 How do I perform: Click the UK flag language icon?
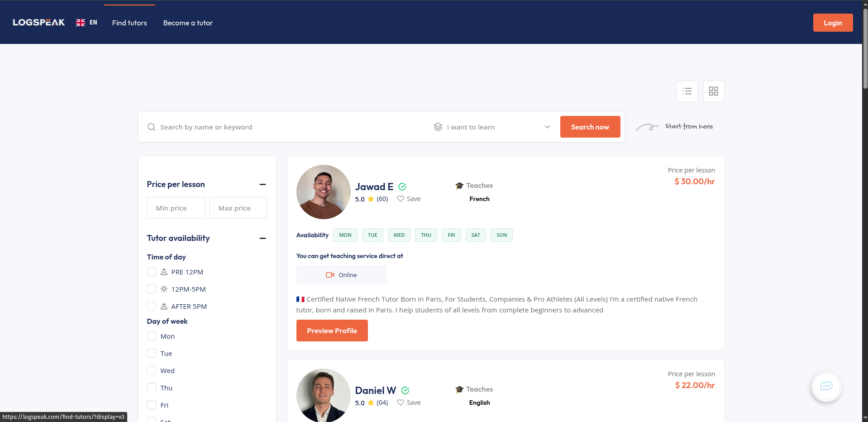[81, 23]
